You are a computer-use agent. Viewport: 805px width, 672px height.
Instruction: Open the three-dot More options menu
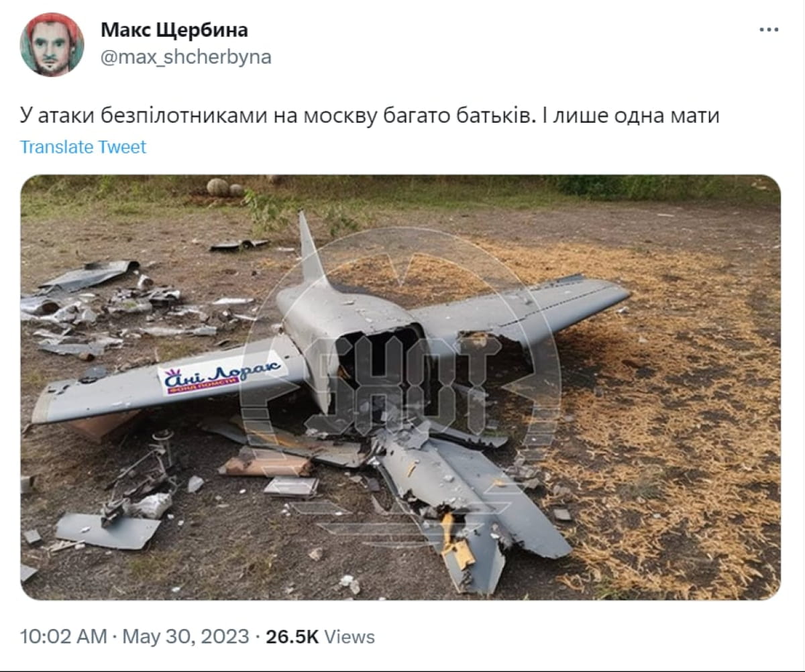click(x=768, y=30)
